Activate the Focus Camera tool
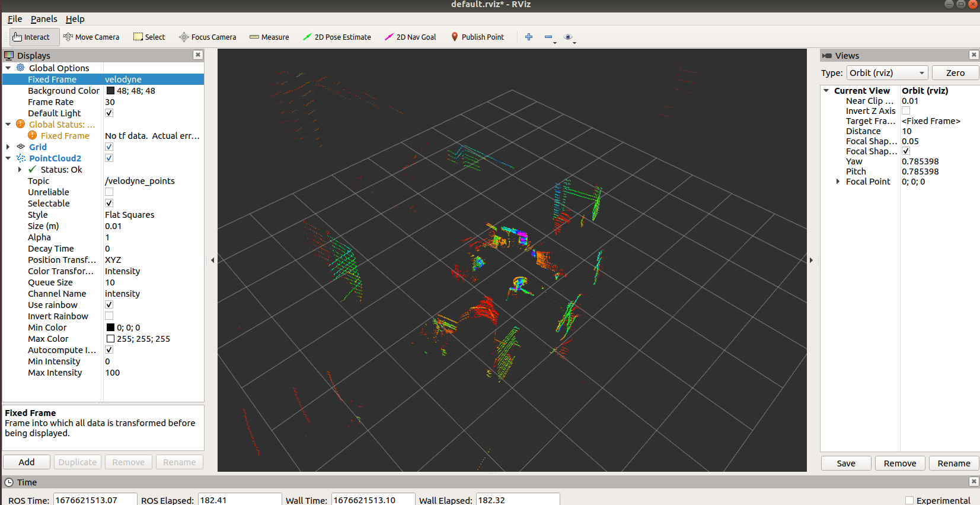This screenshot has height=505, width=980. pos(208,37)
